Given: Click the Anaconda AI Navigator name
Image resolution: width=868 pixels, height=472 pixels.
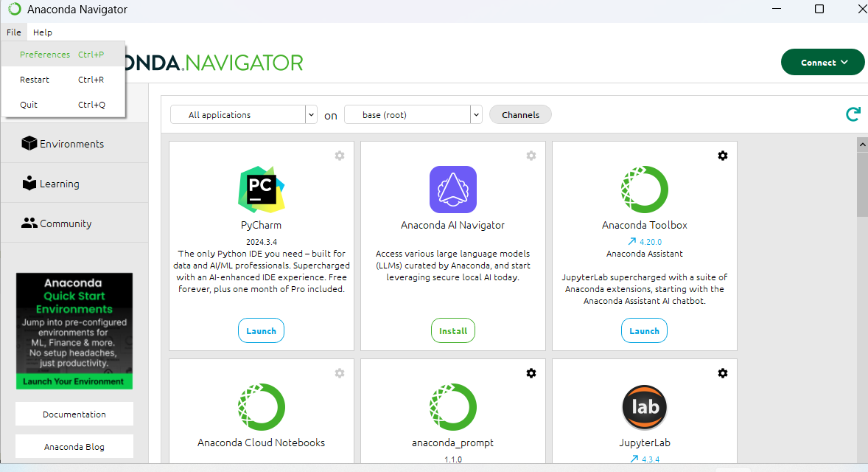Looking at the screenshot, I should click(x=453, y=225).
